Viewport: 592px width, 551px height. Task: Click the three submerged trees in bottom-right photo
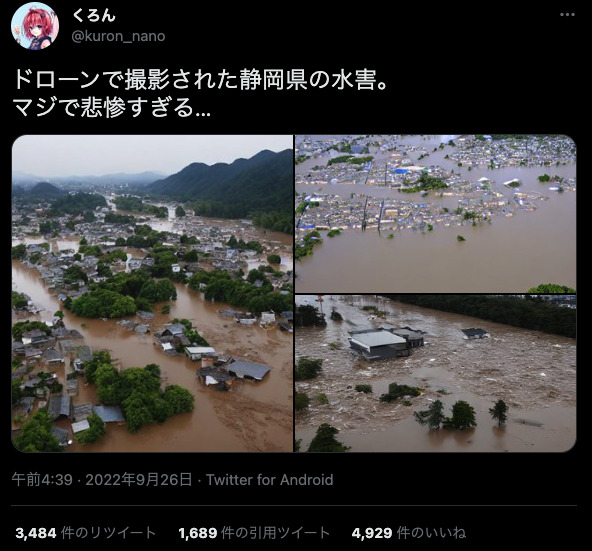461,415
